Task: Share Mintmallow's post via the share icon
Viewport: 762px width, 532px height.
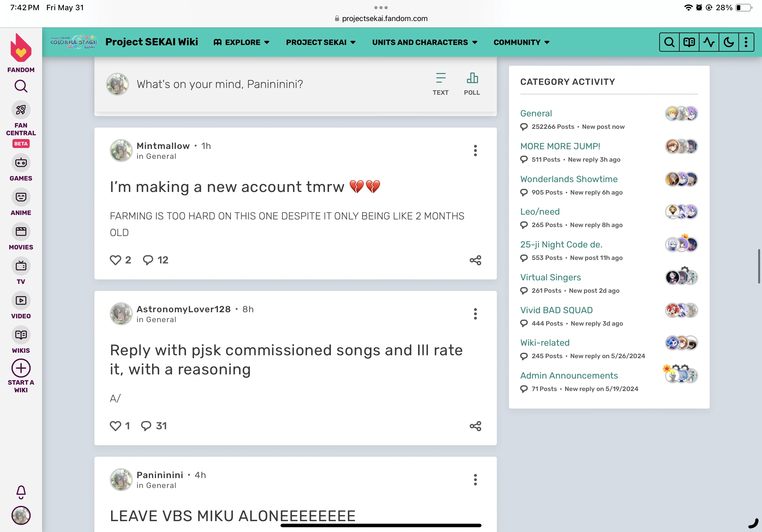Action: click(x=475, y=260)
